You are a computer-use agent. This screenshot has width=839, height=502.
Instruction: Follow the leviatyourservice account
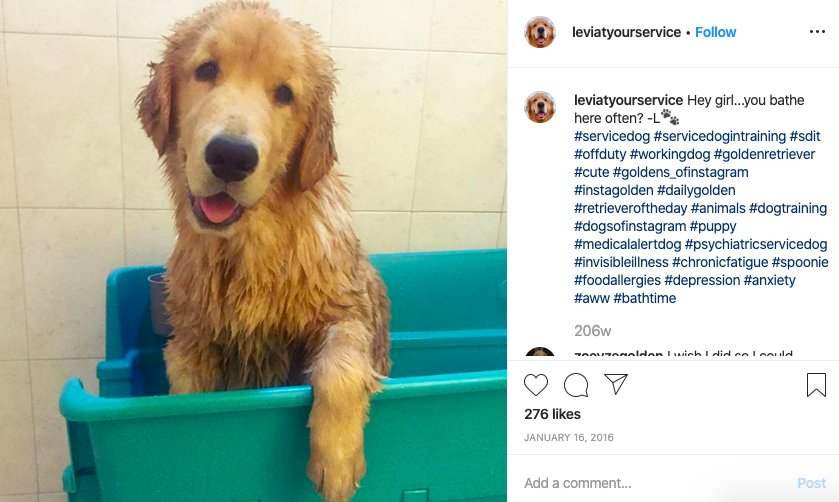715,32
